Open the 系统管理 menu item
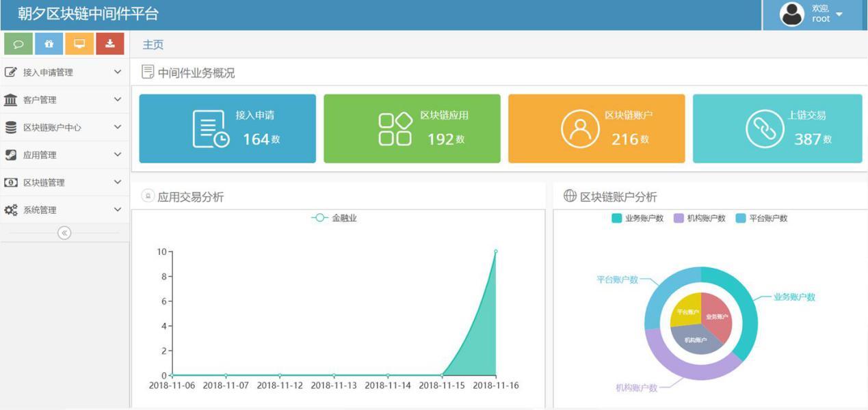This screenshot has width=868, height=410. pyautogui.click(x=64, y=210)
